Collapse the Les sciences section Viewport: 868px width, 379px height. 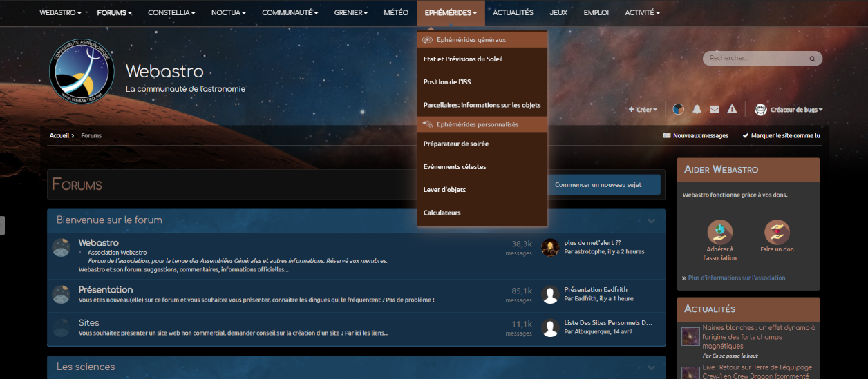(x=651, y=367)
